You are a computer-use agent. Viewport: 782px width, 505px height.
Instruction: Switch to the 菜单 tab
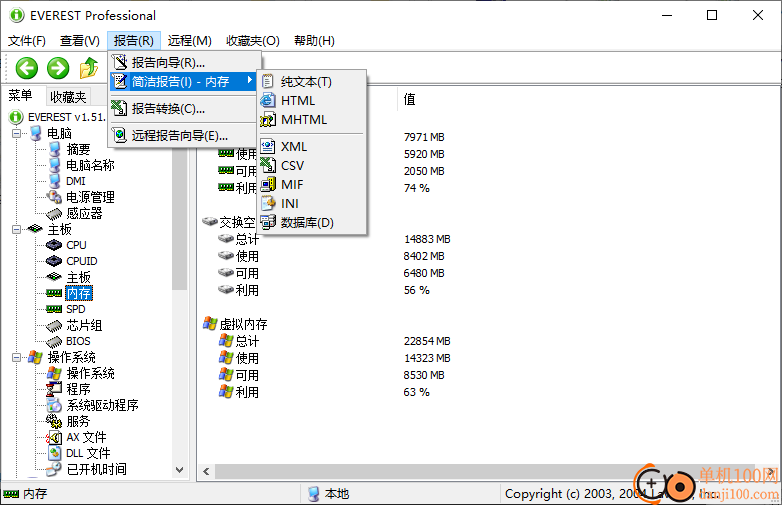pos(21,95)
